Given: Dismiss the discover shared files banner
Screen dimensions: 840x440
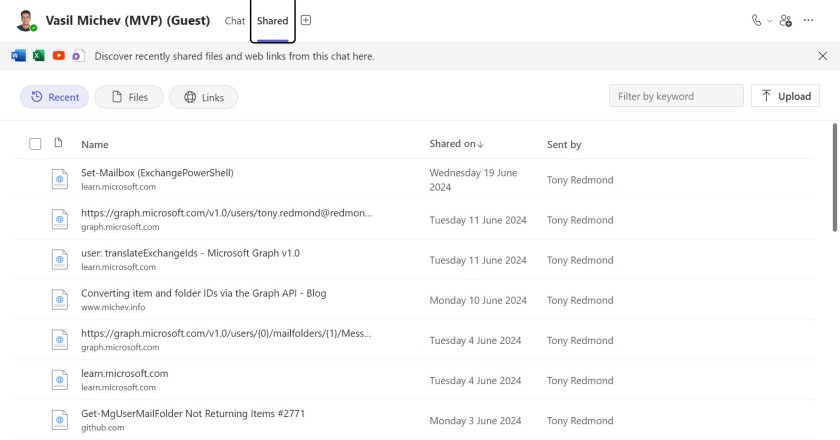Looking at the screenshot, I should pos(823,56).
